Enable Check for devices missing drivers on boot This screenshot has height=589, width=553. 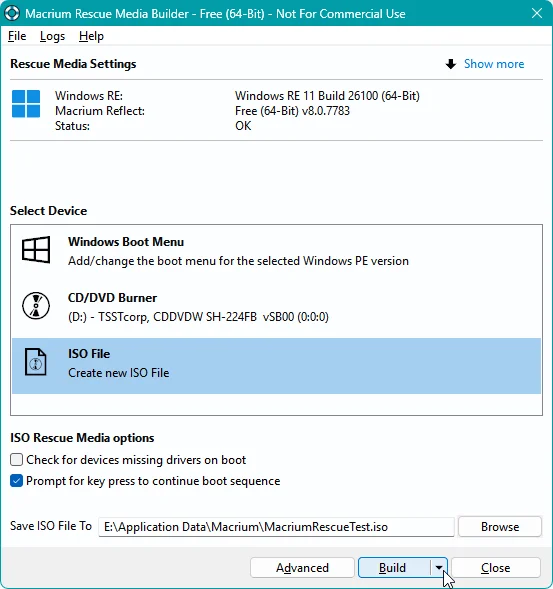pyautogui.click(x=17, y=459)
